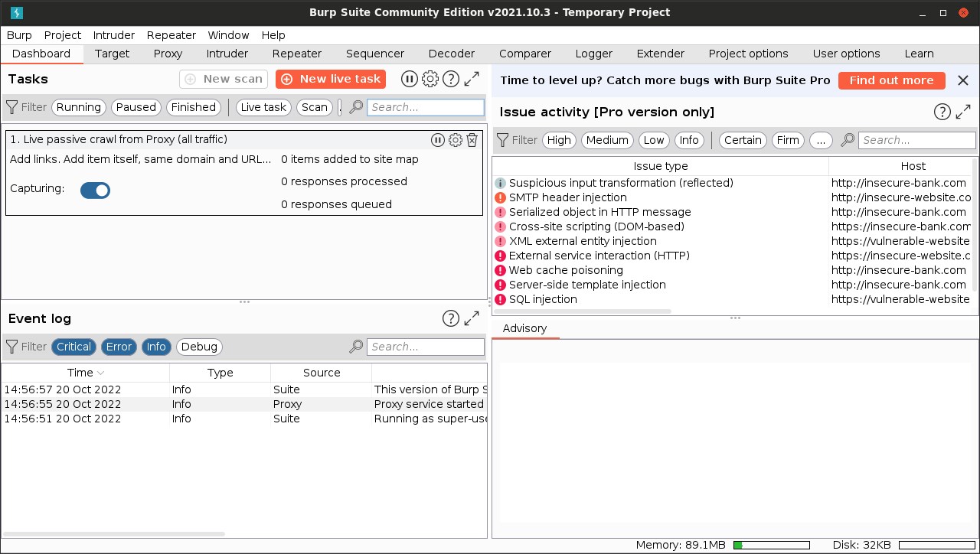Open Issue activity help icon
This screenshot has height=554, width=980.
pyautogui.click(x=942, y=112)
